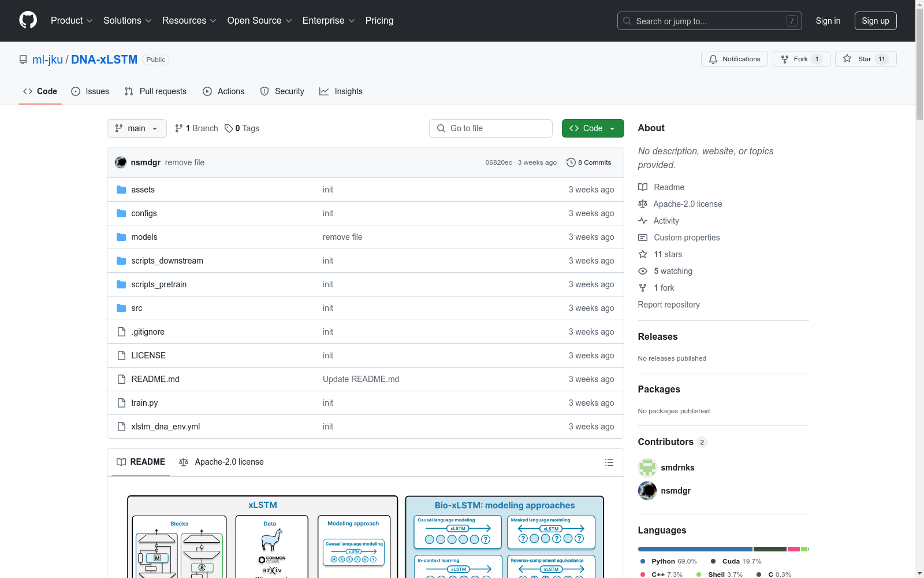Expand the Solutions menu
Image resolution: width=924 pixels, height=578 pixels.
pos(128,21)
